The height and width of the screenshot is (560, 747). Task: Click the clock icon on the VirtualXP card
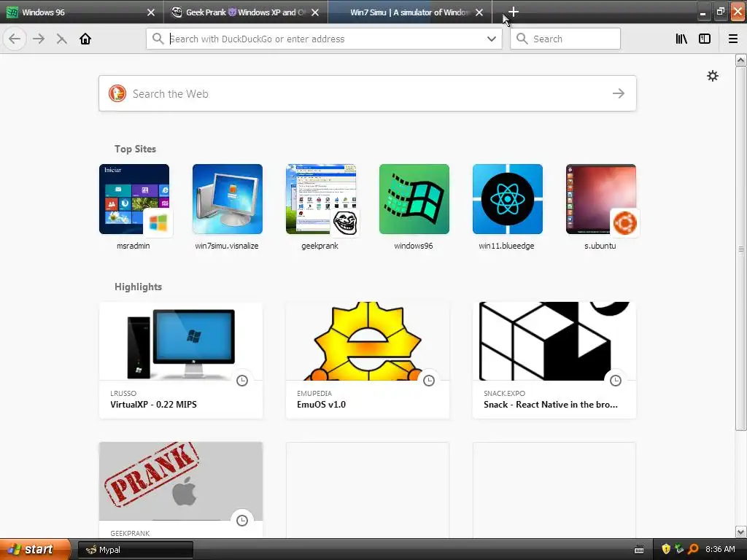[x=242, y=380]
